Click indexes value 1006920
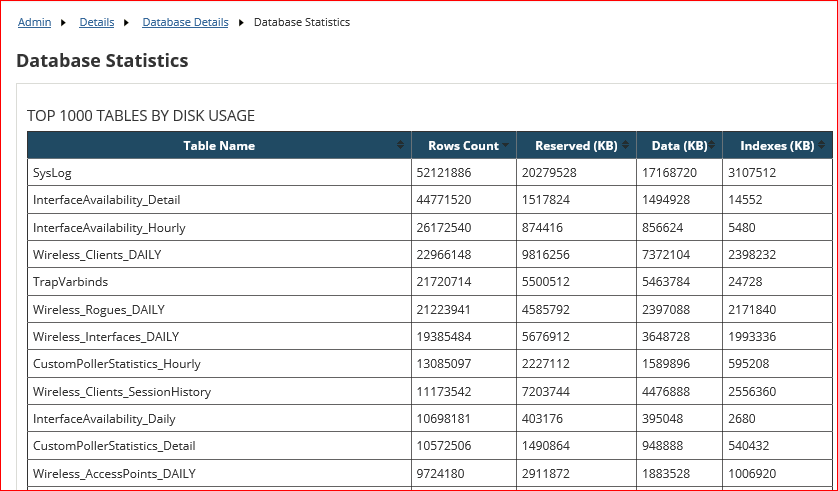The width and height of the screenshot is (838, 491). [x=752, y=474]
